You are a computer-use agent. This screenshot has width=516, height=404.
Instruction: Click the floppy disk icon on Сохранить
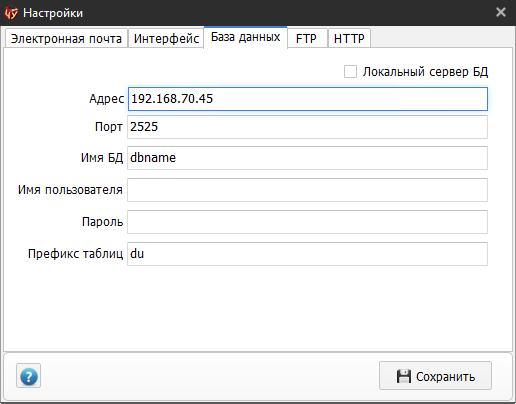click(403, 376)
